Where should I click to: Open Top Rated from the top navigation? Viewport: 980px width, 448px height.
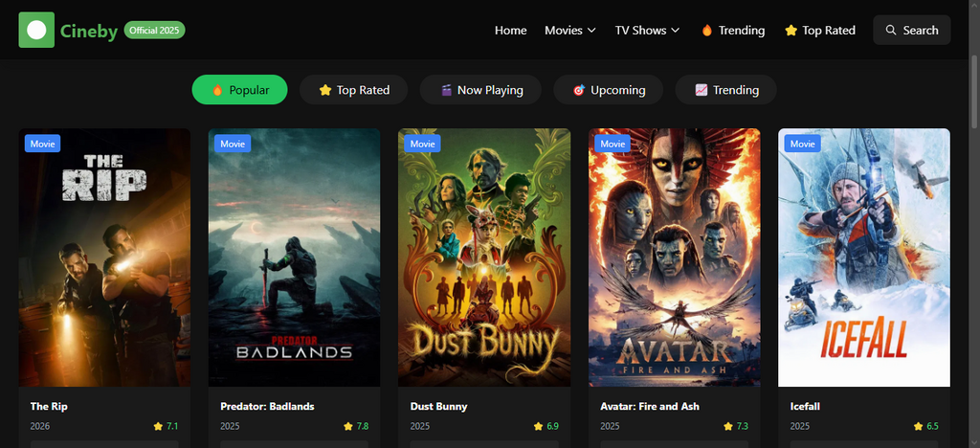tap(820, 30)
